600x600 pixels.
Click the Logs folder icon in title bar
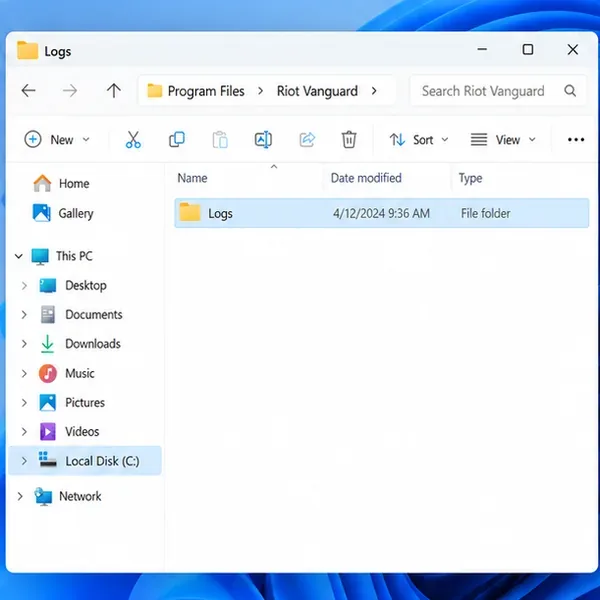point(28,50)
